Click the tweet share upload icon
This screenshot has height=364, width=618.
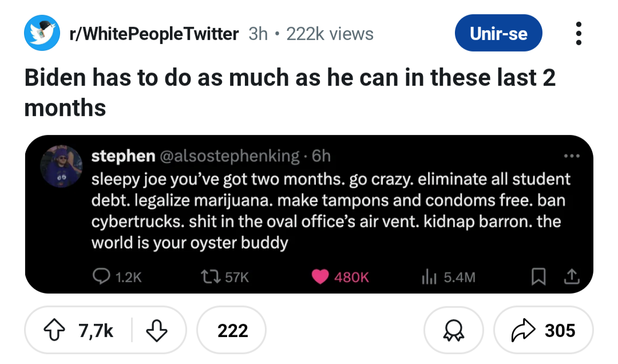pyautogui.click(x=571, y=277)
